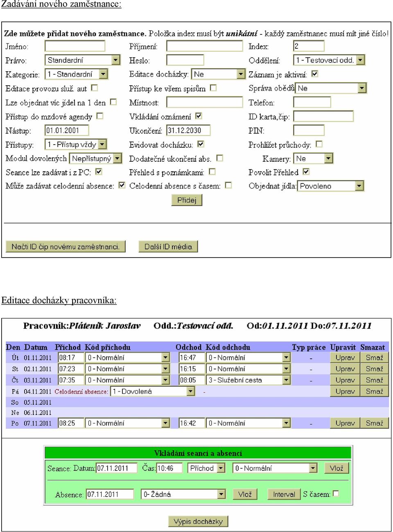Focus the Heslo input field
393x532 pixels.
pos(185,60)
